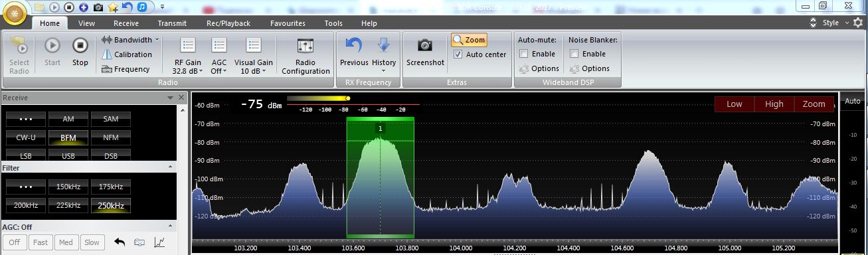Viewport: 868px width, 255px height.
Task: Open the Radio Configuration icon
Action: click(x=305, y=46)
